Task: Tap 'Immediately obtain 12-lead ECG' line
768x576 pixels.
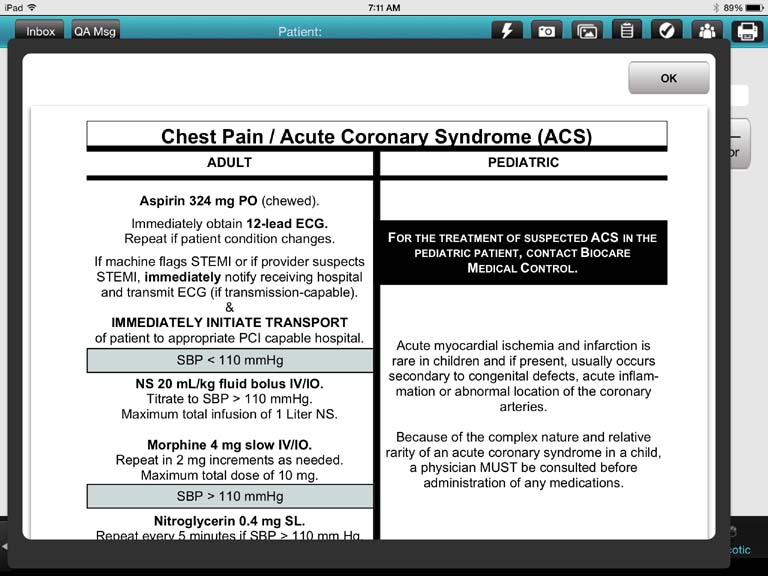Action: [x=229, y=223]
